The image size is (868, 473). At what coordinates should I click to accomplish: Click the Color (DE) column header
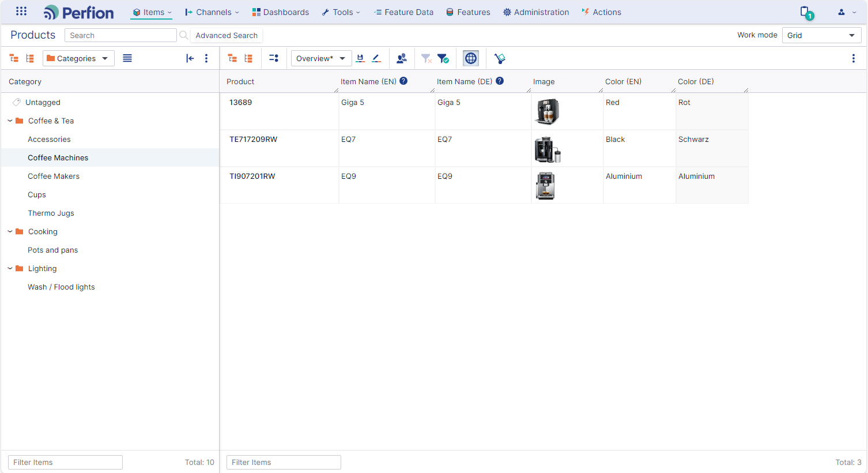(696, 81)
